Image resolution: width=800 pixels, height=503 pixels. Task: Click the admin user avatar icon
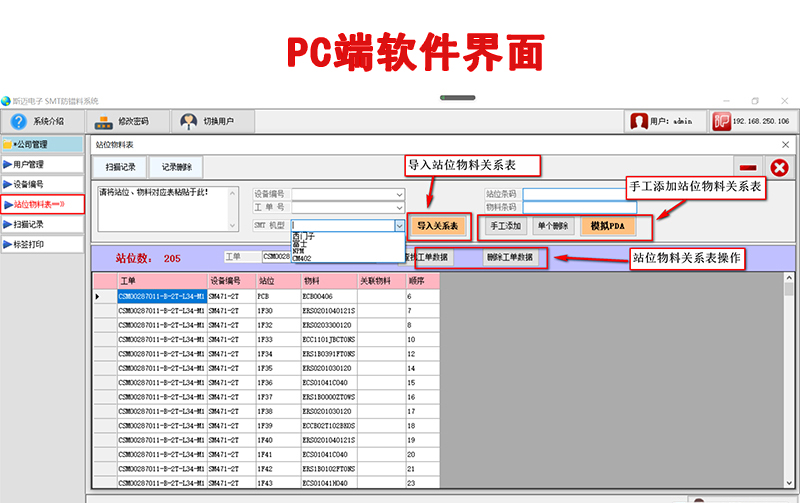point(637,121)
